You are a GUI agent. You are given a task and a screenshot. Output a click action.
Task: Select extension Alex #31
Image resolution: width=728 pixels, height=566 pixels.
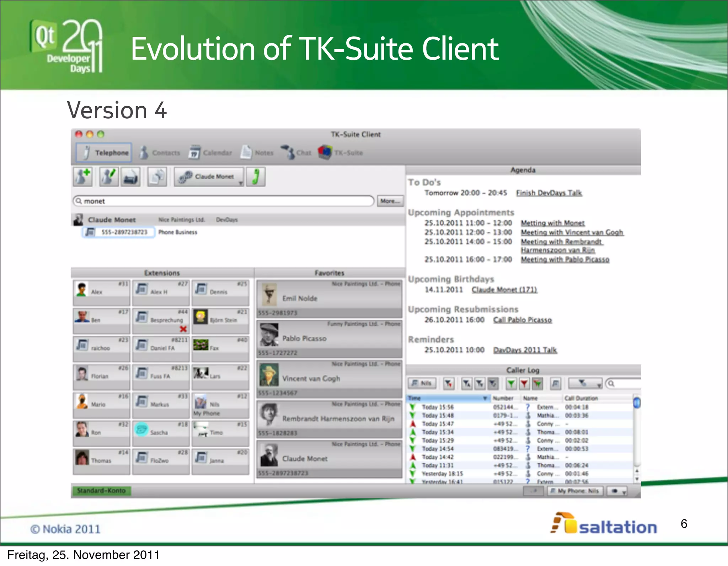[101, 293]
